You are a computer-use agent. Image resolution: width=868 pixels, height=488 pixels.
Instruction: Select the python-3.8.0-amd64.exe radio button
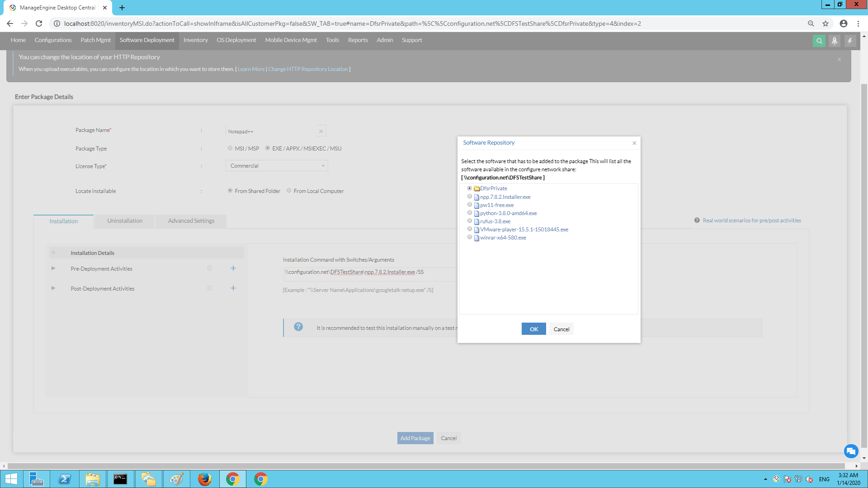coord(470,213)
